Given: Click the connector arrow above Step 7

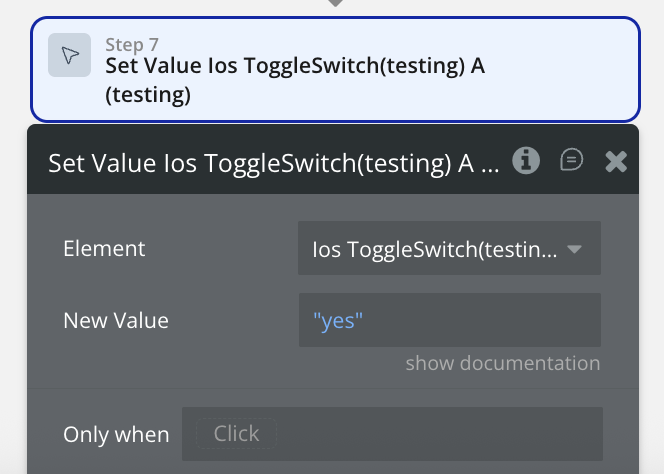Looking at the screenshot, I should pos(336,4).
